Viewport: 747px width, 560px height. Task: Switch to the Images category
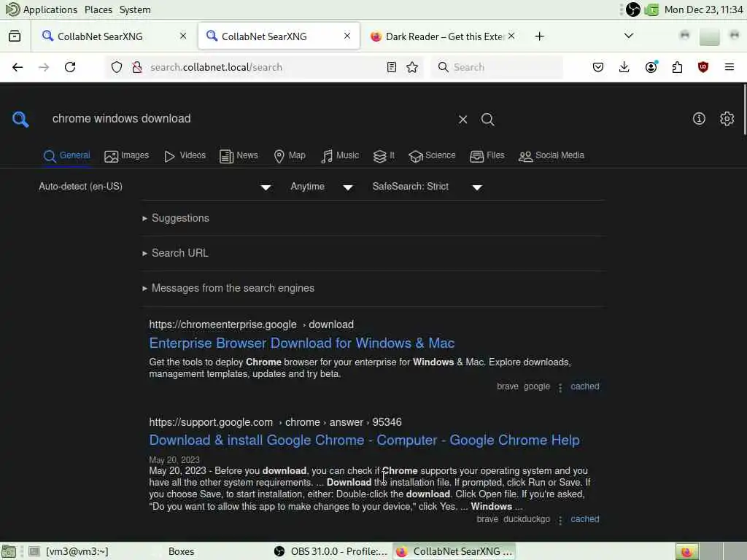[127, 156]
